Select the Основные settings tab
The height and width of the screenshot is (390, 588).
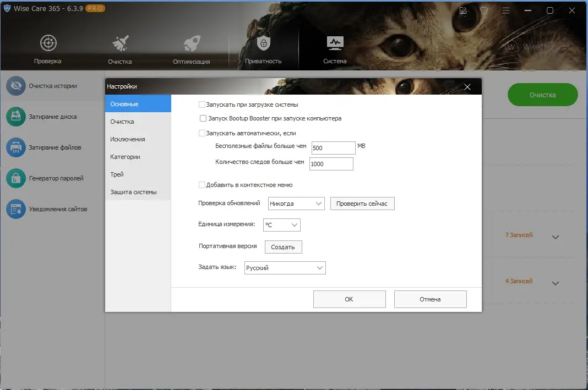(x=138, y=104)
